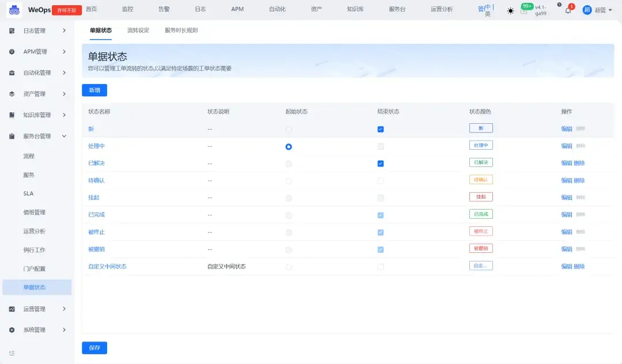Click the 日志管理 sidebar icon
The width and height of the screenshot is (622, 364).
click(12, 31)
